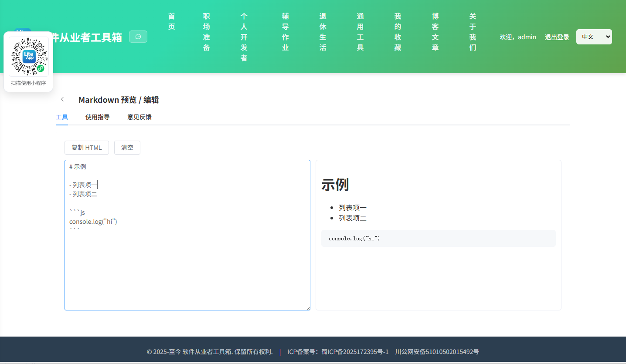This screenshot has width=626, height=364.
Task: Click the textarea resize handle corner
Action: [x=308, y=308]
